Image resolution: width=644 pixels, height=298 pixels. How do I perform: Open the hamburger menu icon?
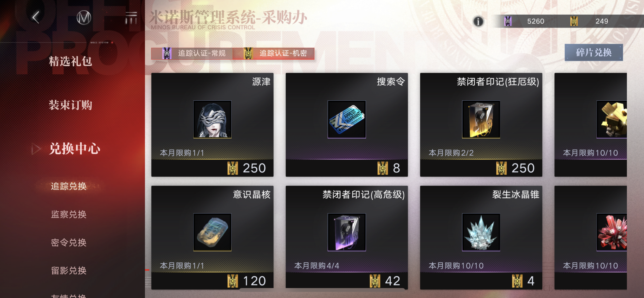(x=131, y=18)
